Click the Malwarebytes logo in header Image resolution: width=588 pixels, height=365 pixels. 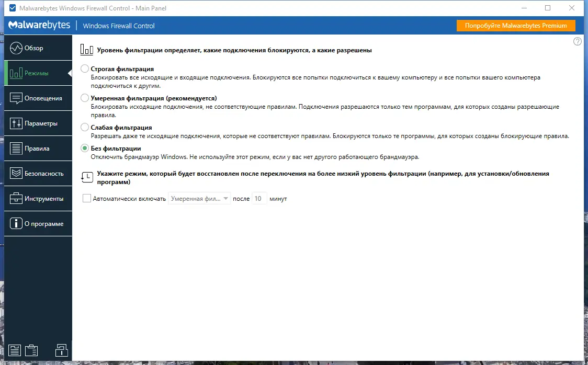click(x=39, y=25)
